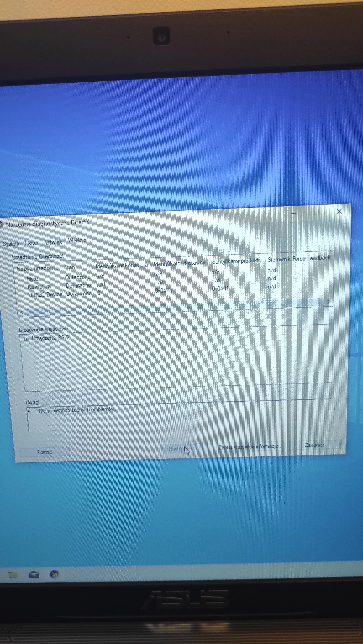The height and width of the screenshot is (644, 363).
Task: Click left arrow of device list scrollbar
Action: [22, 312]
